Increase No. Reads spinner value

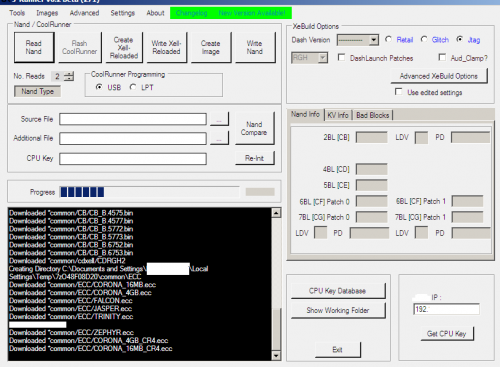(x=69, y=74)
